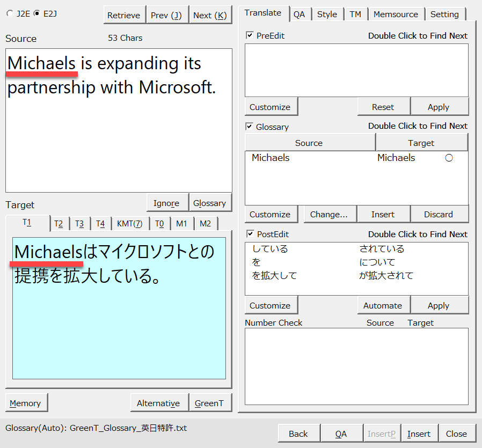This screenshot has height=448, width=482.
Task: Select the J2E radio button
Action: (x=10, y=14)
